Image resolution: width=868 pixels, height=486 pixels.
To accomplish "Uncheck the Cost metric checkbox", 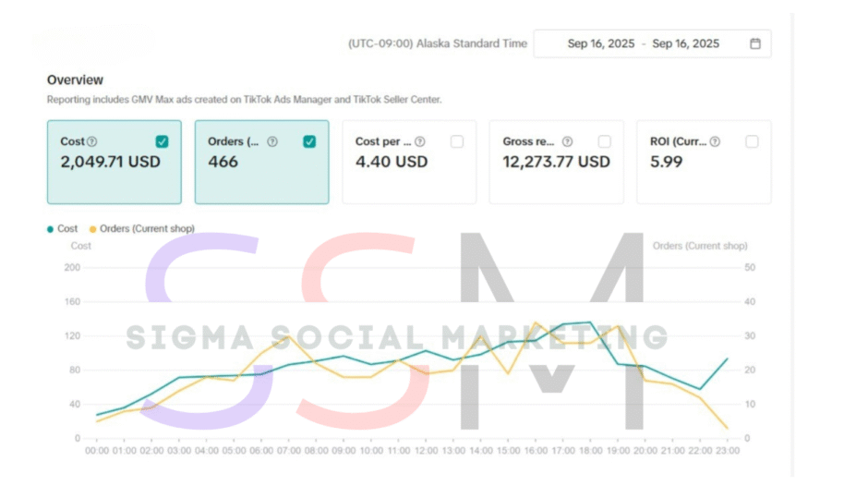I will tap(162, 141).
